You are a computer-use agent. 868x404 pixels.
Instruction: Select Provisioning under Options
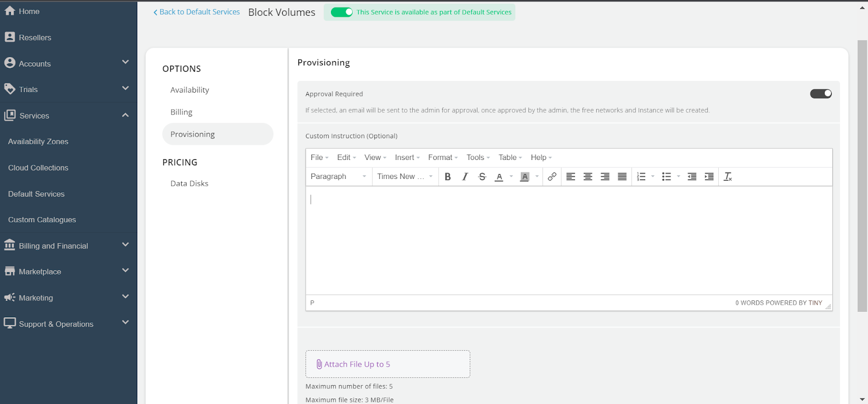click(x=218, y=134)
